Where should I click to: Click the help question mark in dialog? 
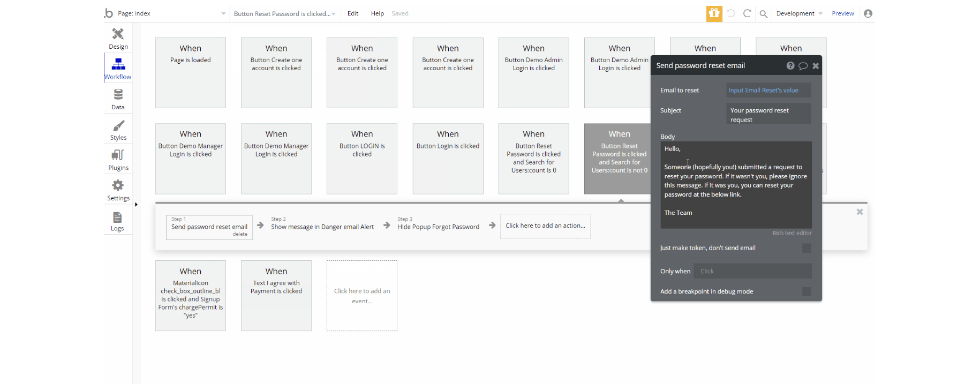click(x=790, y=66)
